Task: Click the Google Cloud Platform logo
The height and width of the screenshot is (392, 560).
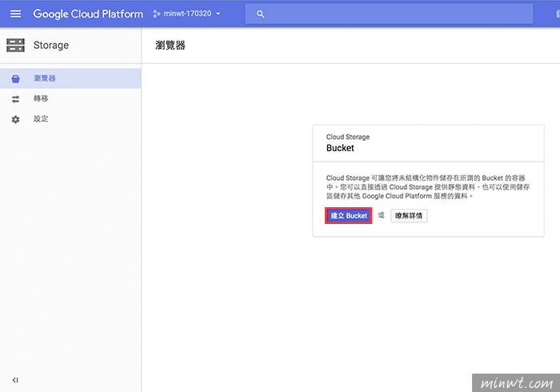Action: [x=88, y=14]
